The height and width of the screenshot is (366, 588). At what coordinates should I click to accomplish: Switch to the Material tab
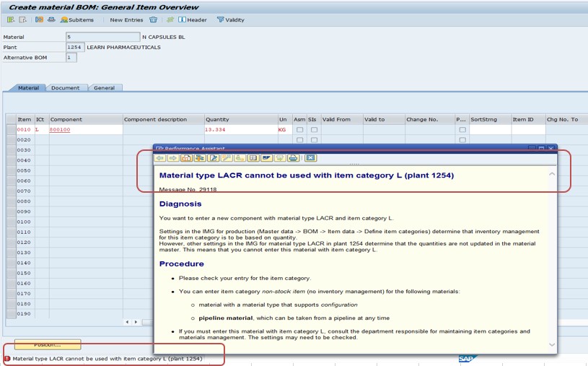tap(29, 88)
